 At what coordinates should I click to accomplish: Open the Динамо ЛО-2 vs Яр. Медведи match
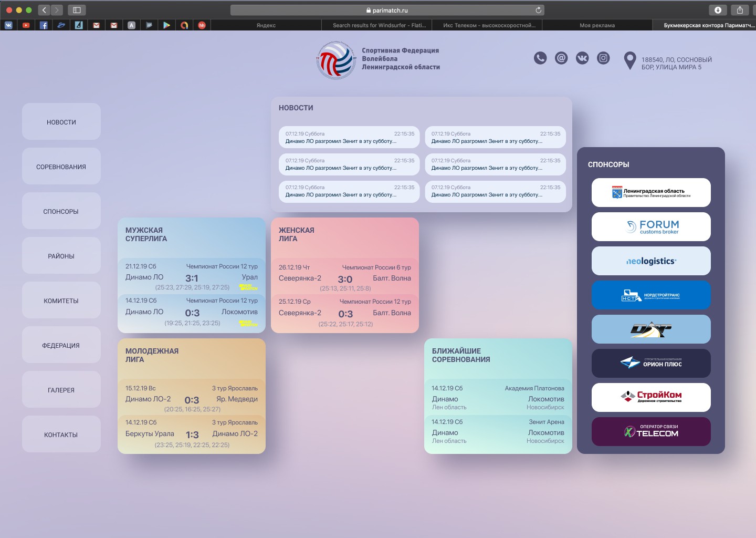[x=192, y=398]
